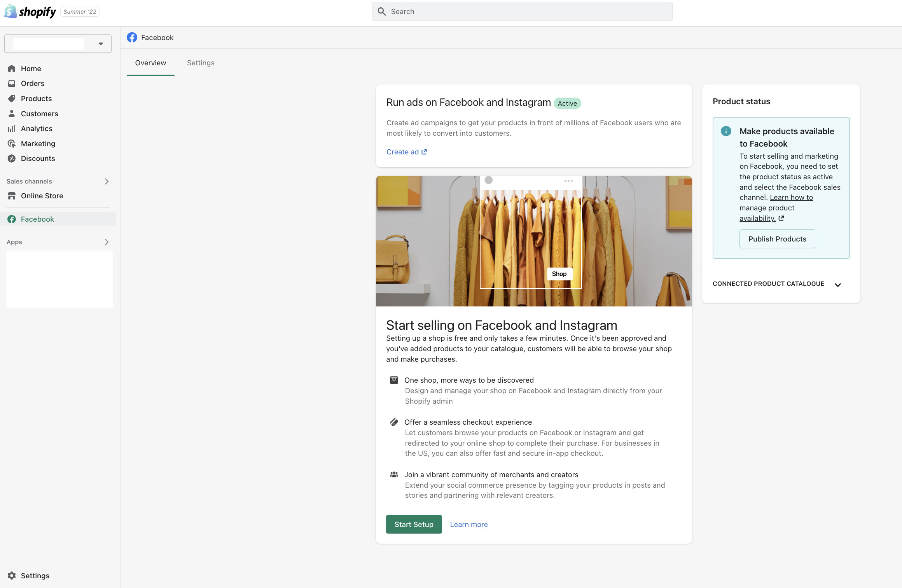Click the Facebook logo in page header
Screen dimensions: 902x588
click(x=132, y=37)
